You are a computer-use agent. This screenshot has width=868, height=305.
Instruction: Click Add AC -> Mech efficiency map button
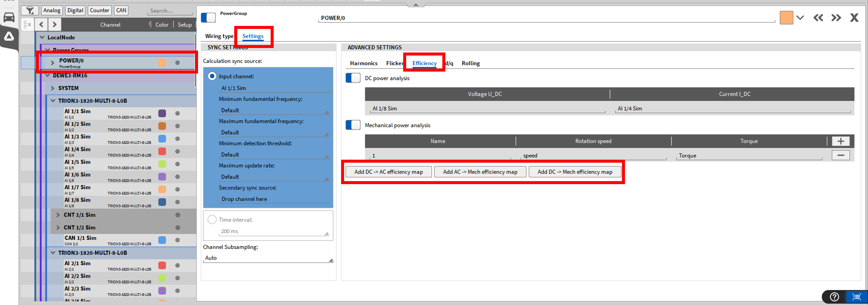point(480,172)
